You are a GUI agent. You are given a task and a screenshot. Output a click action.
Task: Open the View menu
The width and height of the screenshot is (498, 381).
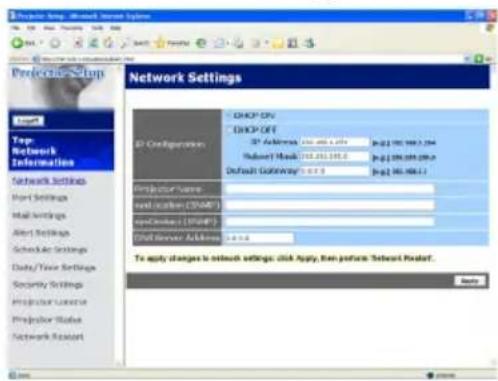tap(49, 28)
